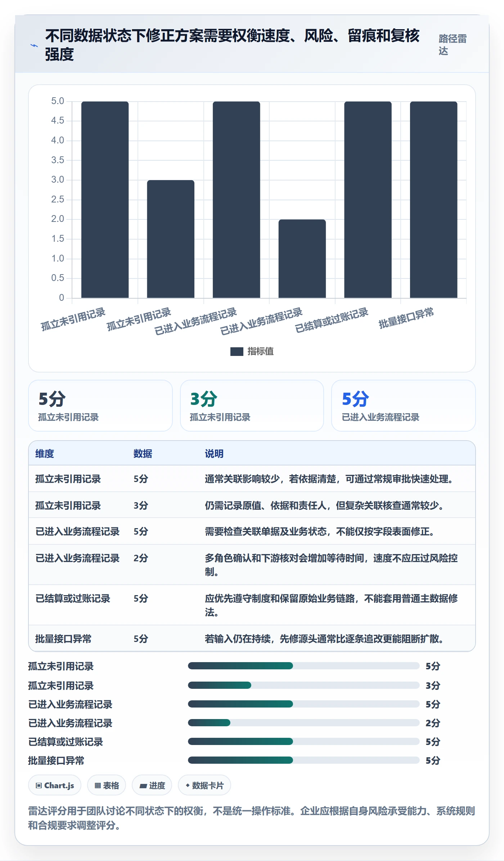This screenshot has height=861, width=504.
Task: Click the 已进入业务流程记录 bar reaching 5.0
Action: point(237,200)
